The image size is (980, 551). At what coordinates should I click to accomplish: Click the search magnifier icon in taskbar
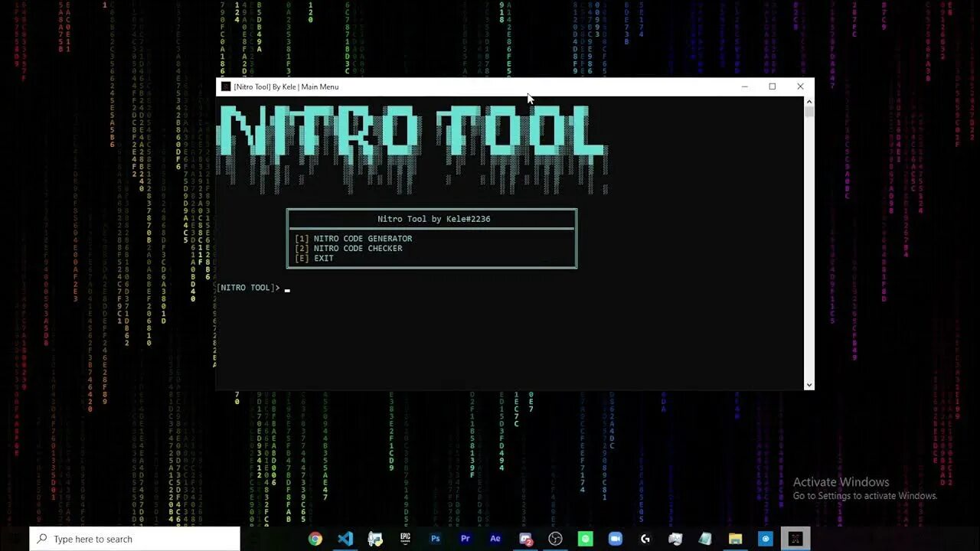tap(42, 539)
